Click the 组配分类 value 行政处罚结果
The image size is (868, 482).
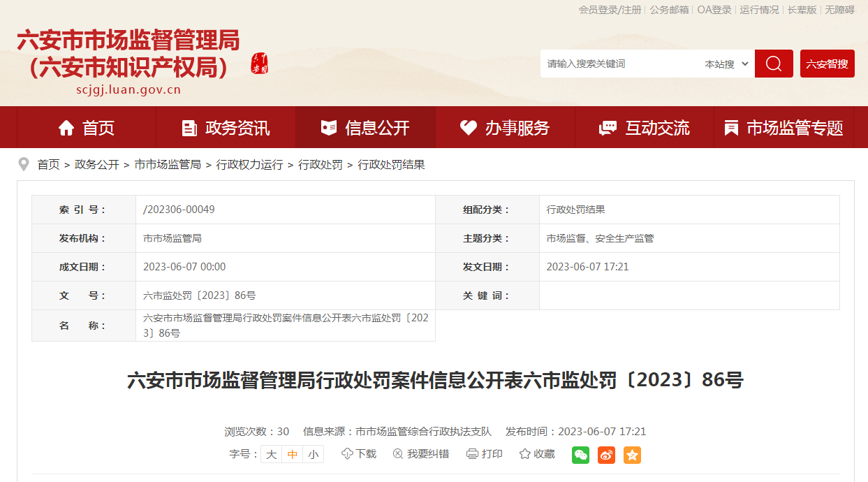coord(576,210)
